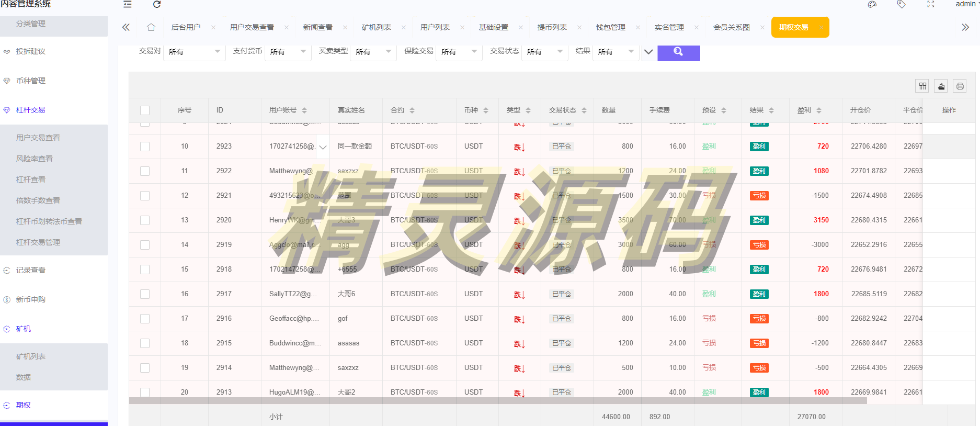This screenshot has width=980, height=426.
Task: Select checkbox for row ID 2917
Action: click(145, 294)
